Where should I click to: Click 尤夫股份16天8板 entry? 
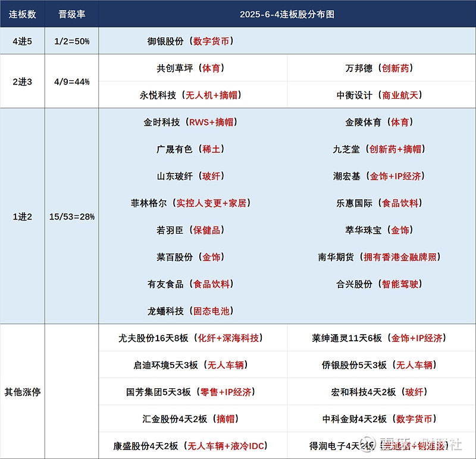(190, 338)
